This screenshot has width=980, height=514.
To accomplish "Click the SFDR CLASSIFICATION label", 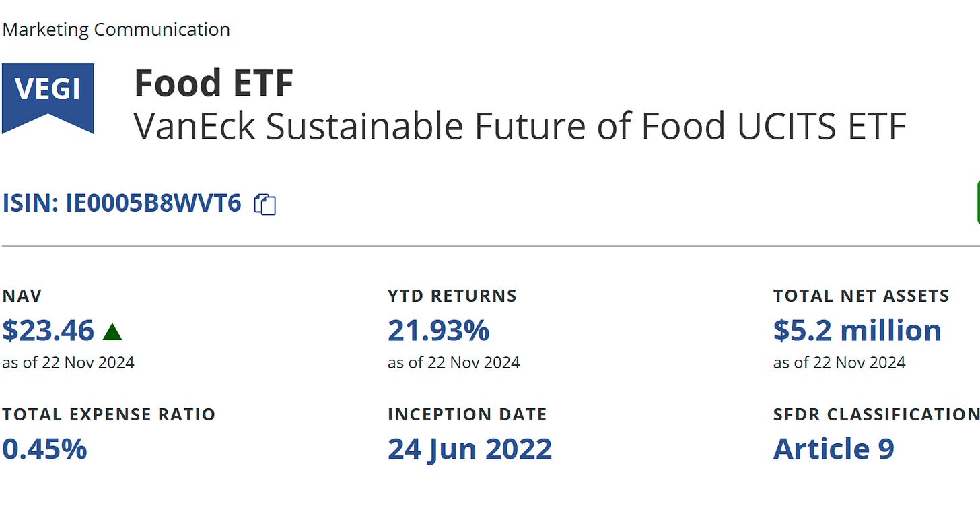I will (876, 414).
